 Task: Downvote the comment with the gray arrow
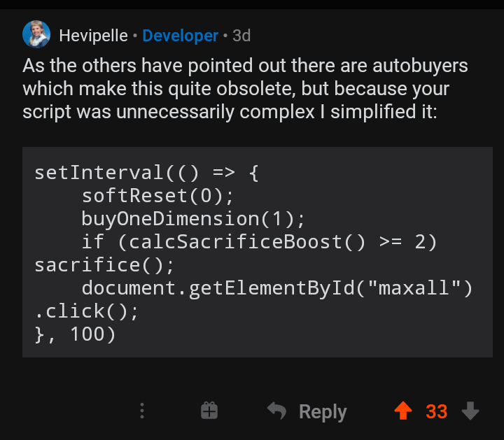(470, 411)
